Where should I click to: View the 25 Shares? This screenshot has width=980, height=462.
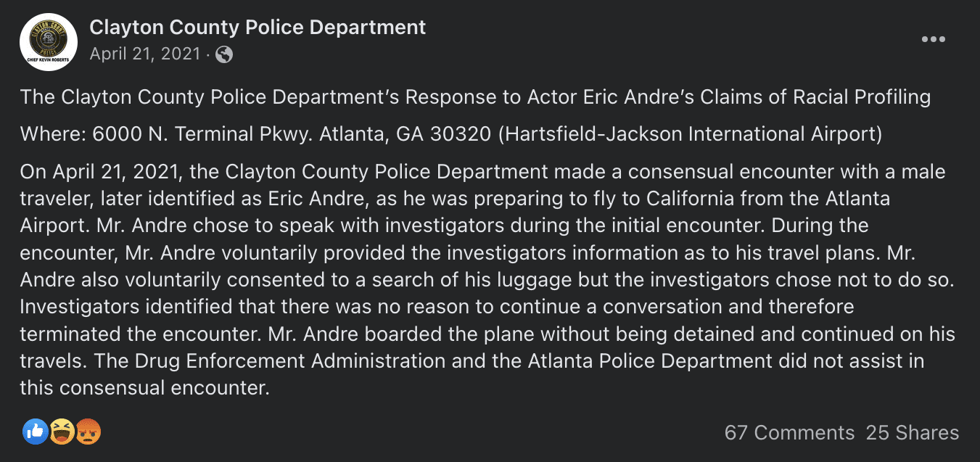(913, 433)
